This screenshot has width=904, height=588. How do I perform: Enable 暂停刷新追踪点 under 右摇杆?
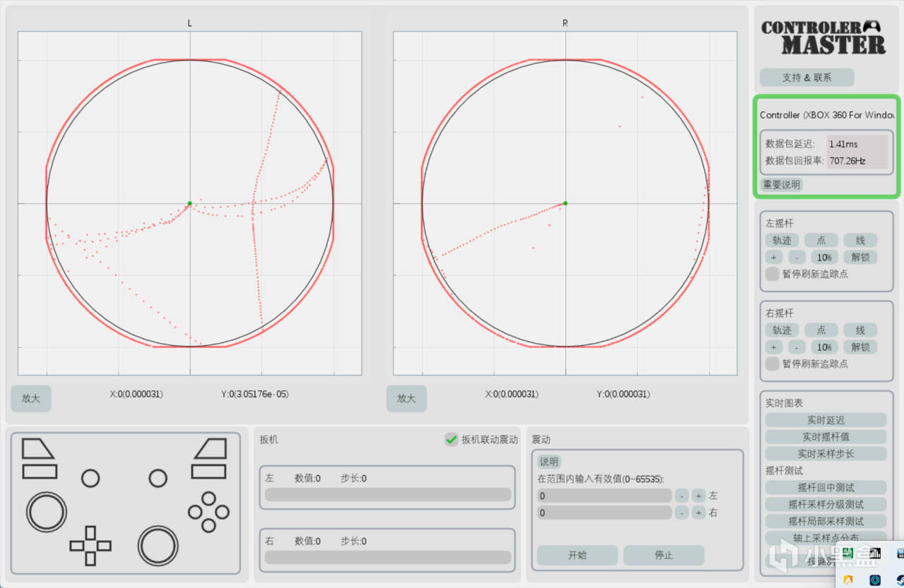click(x=773, y=364)
